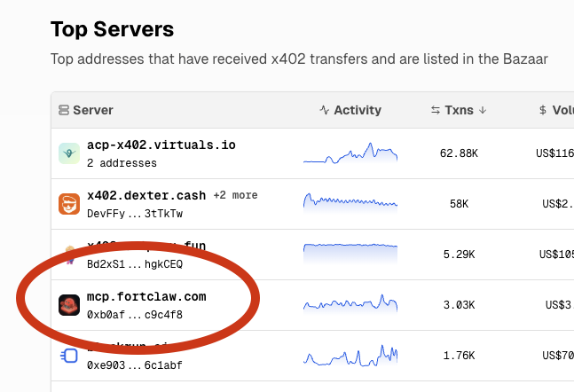View activity chart for Bd2xS1...hgkCEQ row
574x392 pixels.
tap(350, 254)
